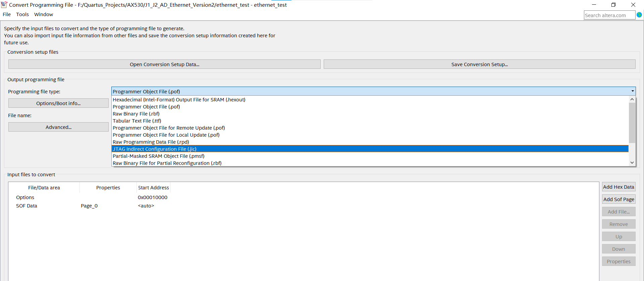Select the SOF Data row in table
This screenshot has height=281, width=644.
click(27, 206)
